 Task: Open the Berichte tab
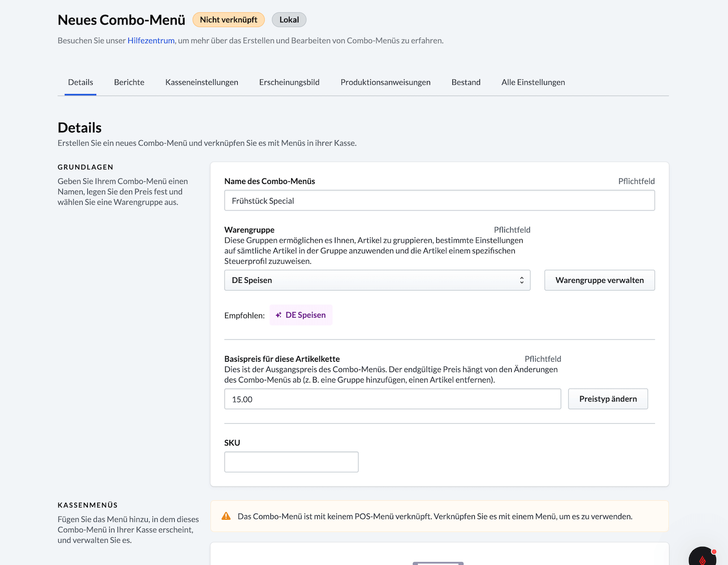tap(129, 82)
